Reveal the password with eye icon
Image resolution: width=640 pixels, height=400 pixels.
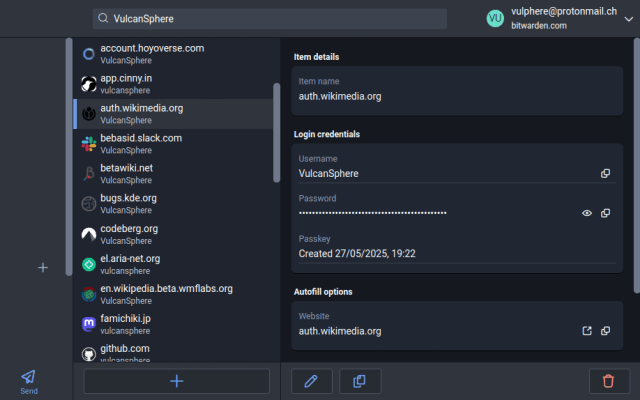coord(587,213)
